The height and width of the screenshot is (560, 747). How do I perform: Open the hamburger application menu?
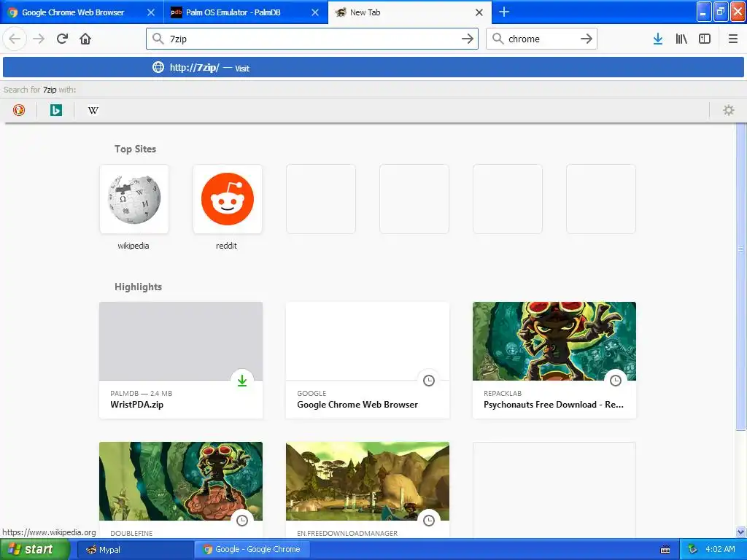tap(733, 39)
